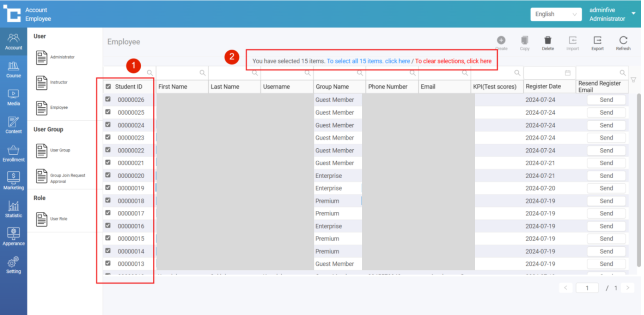
Task: Open the Course section in sidebar
Action: pyautogui.click(x=13, y=70)
